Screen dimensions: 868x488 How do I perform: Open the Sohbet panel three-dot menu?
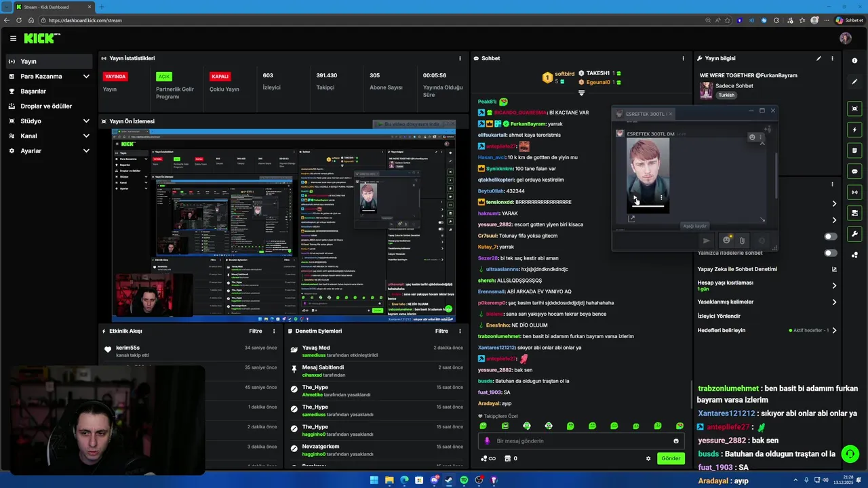pyautogui.click(x=683, y=58)
